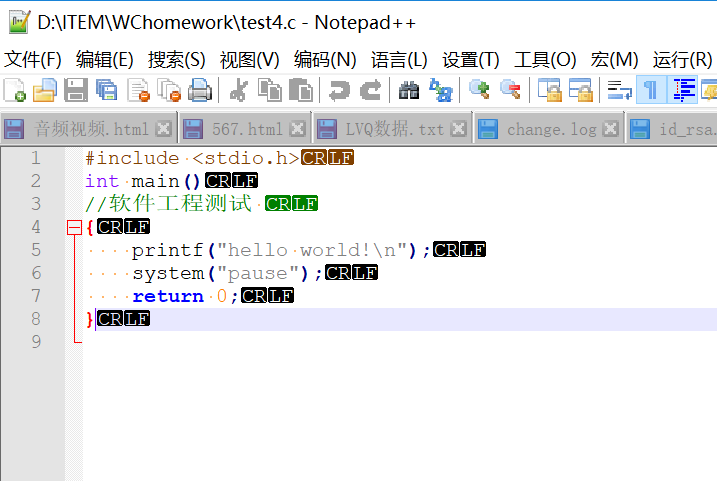This screenshot has width=717, height=481.
Task: Close the LVQ数据.txt tab
Action: click(459, 129)
